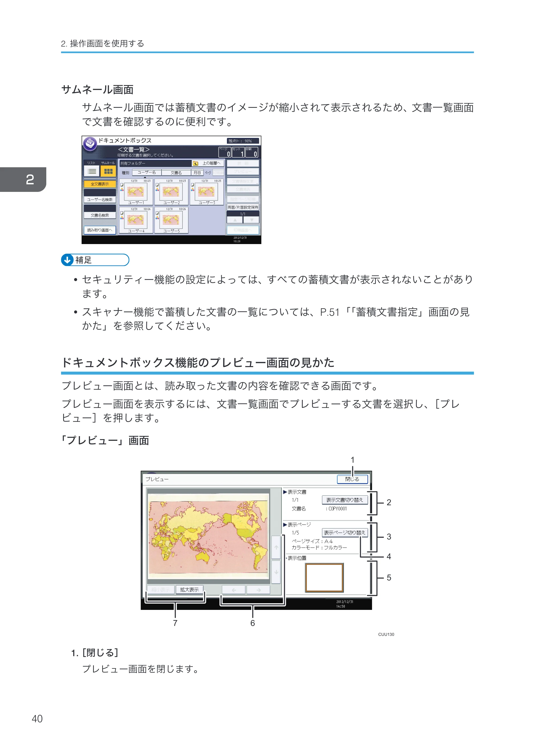
Task: Click the セット counter showing 1
Action: (238, 152)
